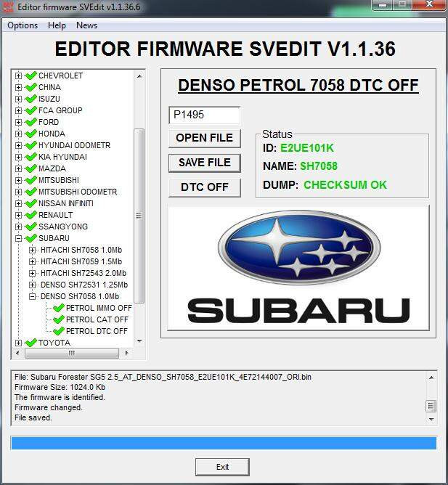Select the PETROL CAT OFF tree item
448x485 pixels.
(x=97, y=319)
